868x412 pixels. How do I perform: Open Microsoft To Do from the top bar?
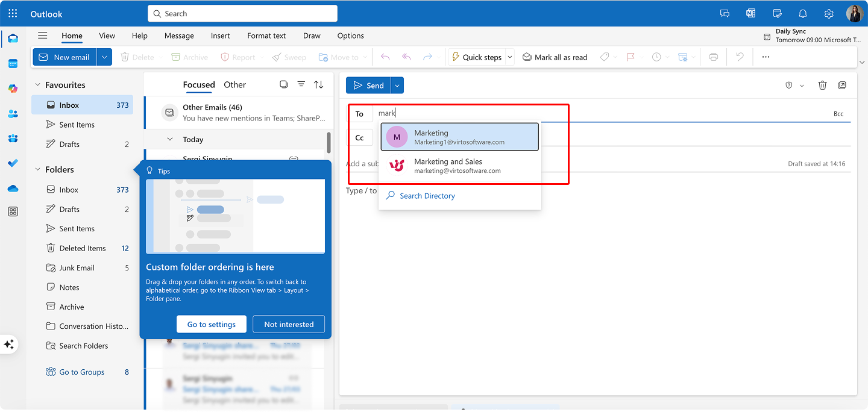point(777,13)
